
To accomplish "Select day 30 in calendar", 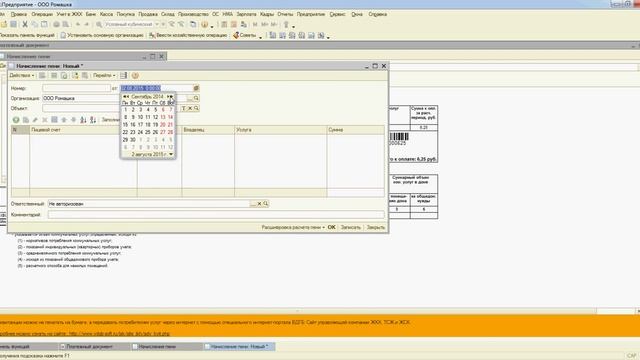I will tap(133, 140).
